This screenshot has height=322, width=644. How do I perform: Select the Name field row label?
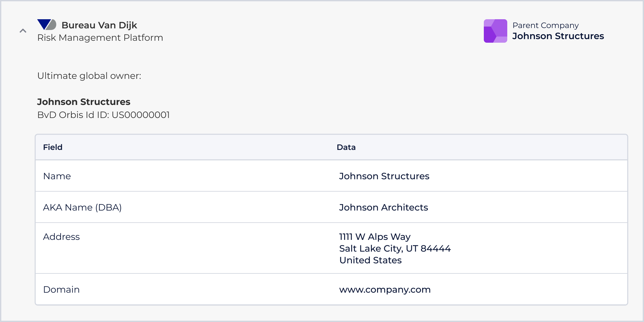click(57, 176)
